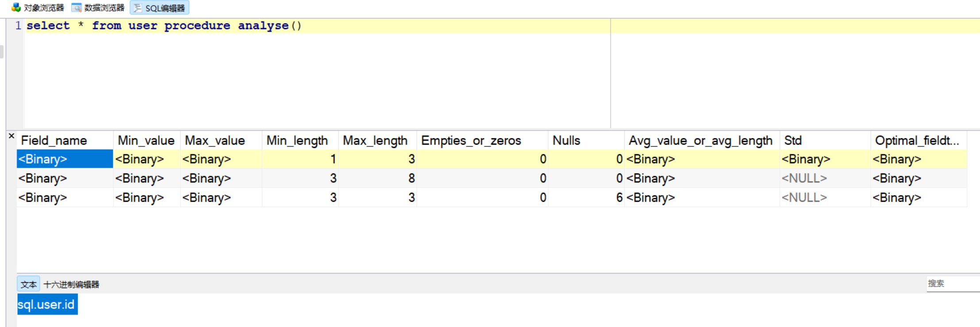
Task: Click second row Avg_value Binary cell
Action: [x=702, y=178]
